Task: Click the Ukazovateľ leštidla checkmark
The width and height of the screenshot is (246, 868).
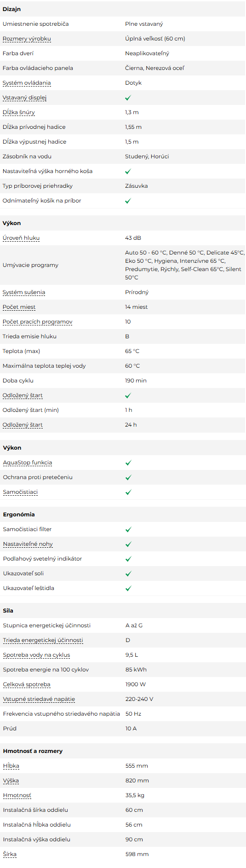Action: [128, 588]
